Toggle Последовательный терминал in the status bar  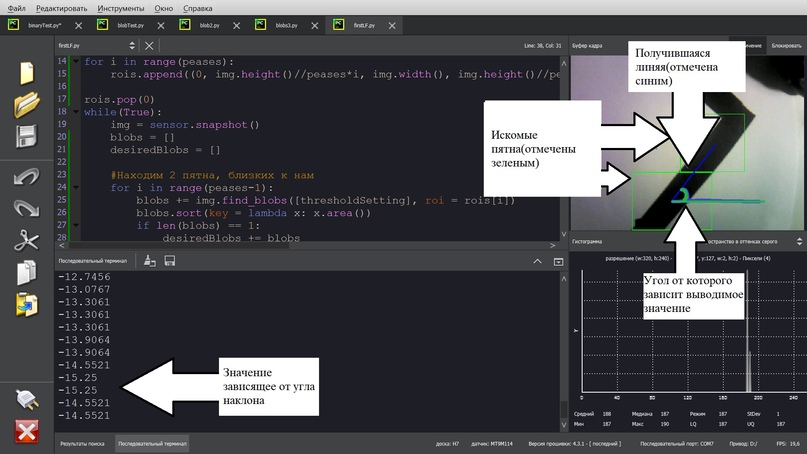coord(152,444)
